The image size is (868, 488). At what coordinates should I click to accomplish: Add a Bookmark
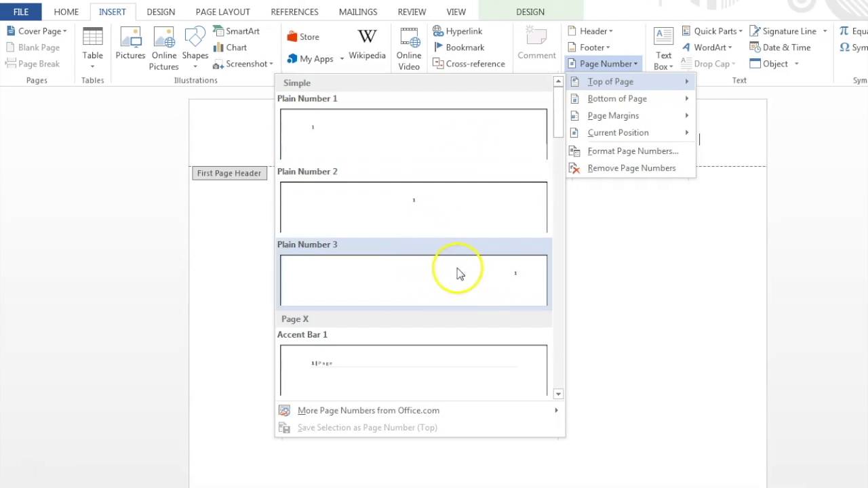coord(458,47)
